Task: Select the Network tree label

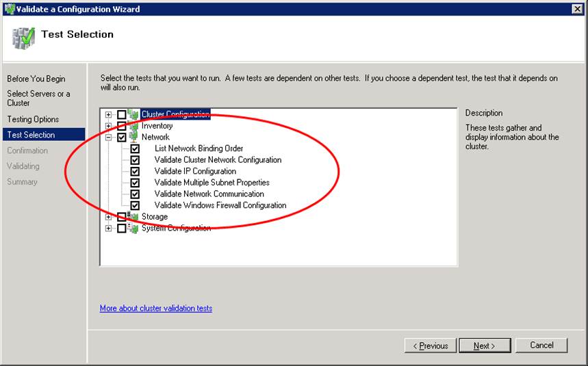Action: [x=155, y=137]
